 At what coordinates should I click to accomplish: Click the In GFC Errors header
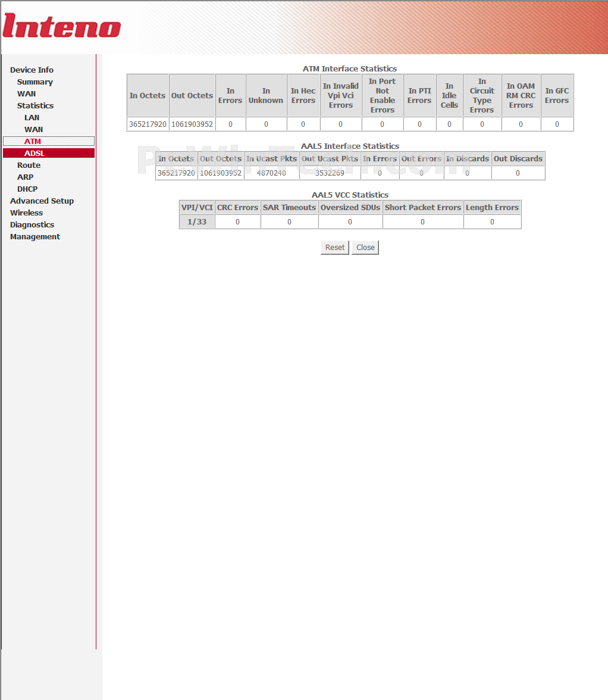pyautogui.click(x=557, y=95)
